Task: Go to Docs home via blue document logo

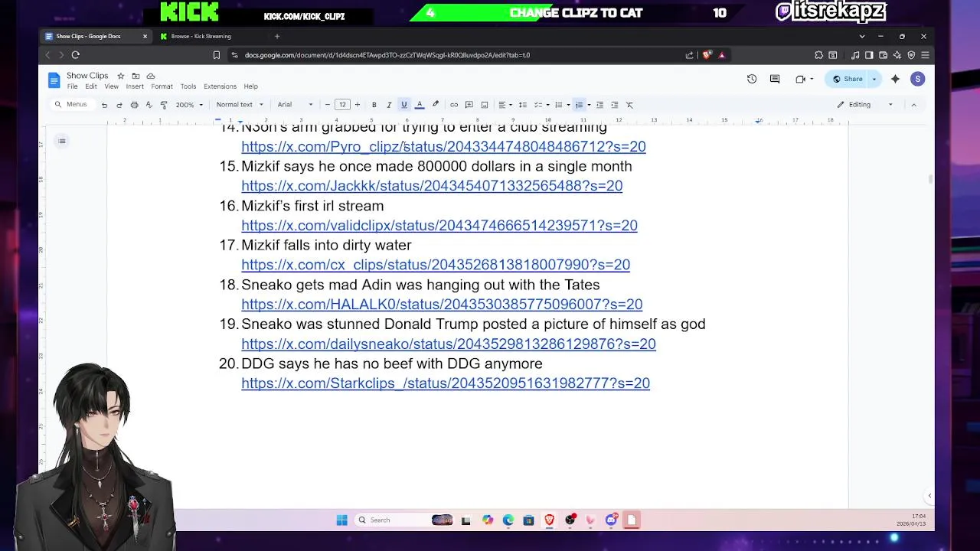Action: (54, 80)
